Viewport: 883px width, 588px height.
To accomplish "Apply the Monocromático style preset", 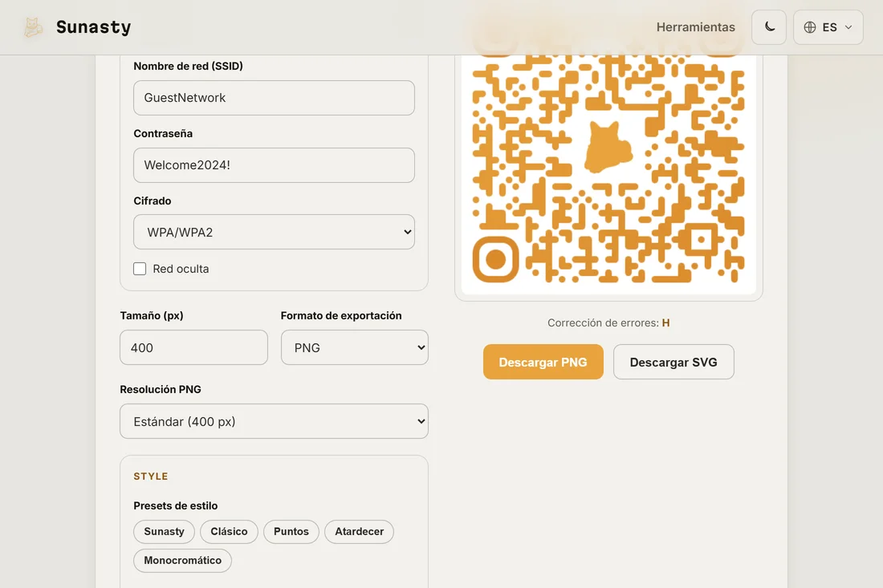I will (182, 561).
